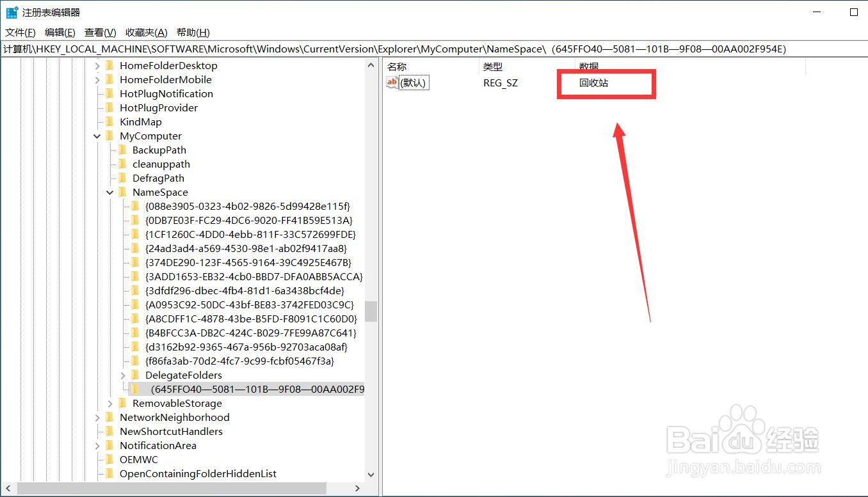Open the 帮助(H) menu

click(193, 33)
